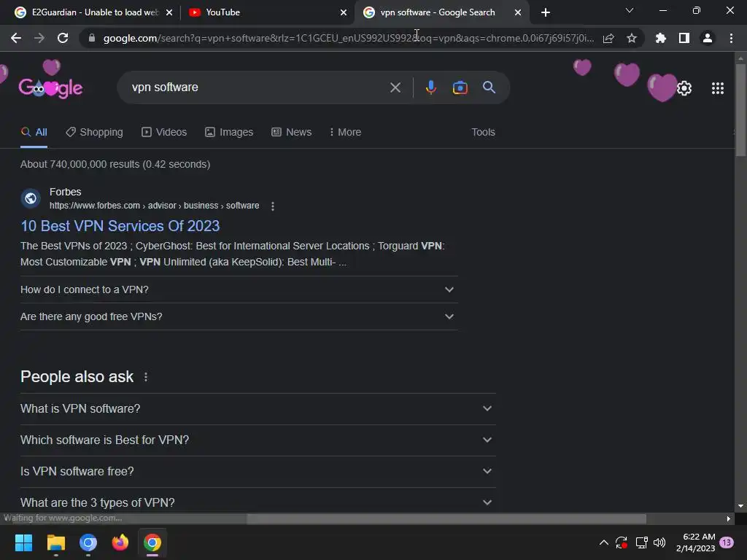Select the All results tab

pos(34,133)
